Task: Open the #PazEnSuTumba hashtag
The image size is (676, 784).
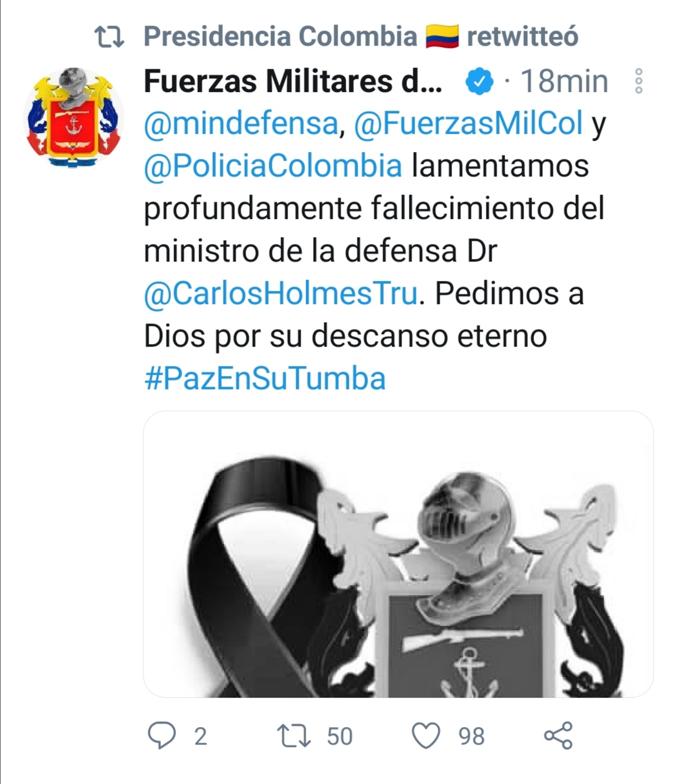Action: (x=265, y=379)
